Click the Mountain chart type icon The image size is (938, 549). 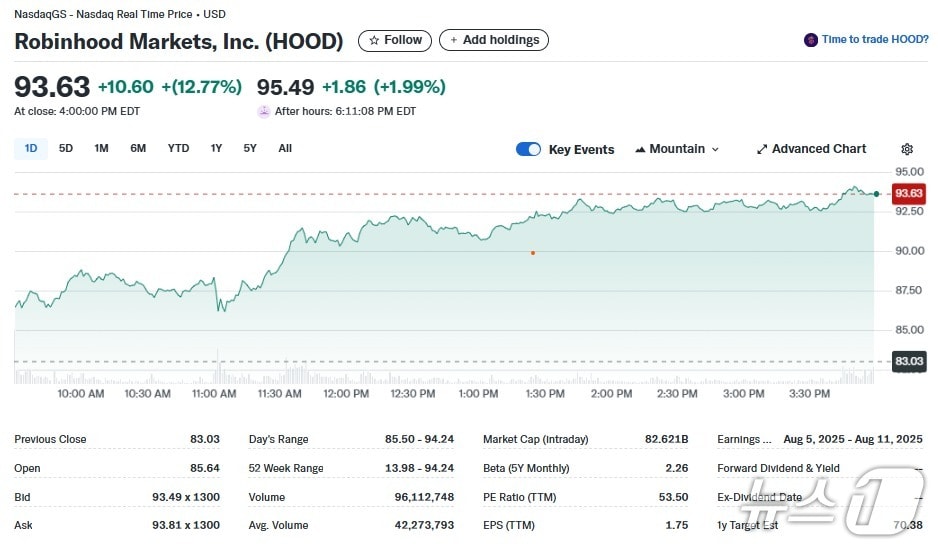pos(639,149)
